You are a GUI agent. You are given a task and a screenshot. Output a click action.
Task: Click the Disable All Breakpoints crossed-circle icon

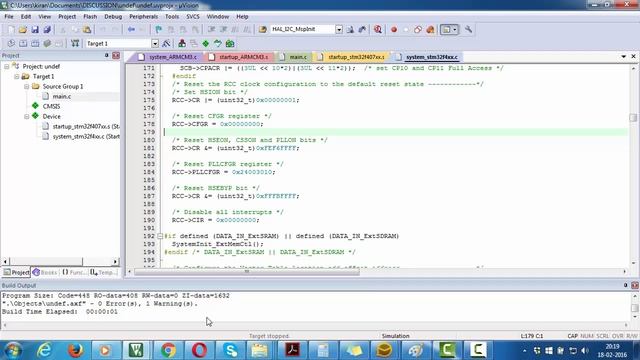[x=418, y=29]
